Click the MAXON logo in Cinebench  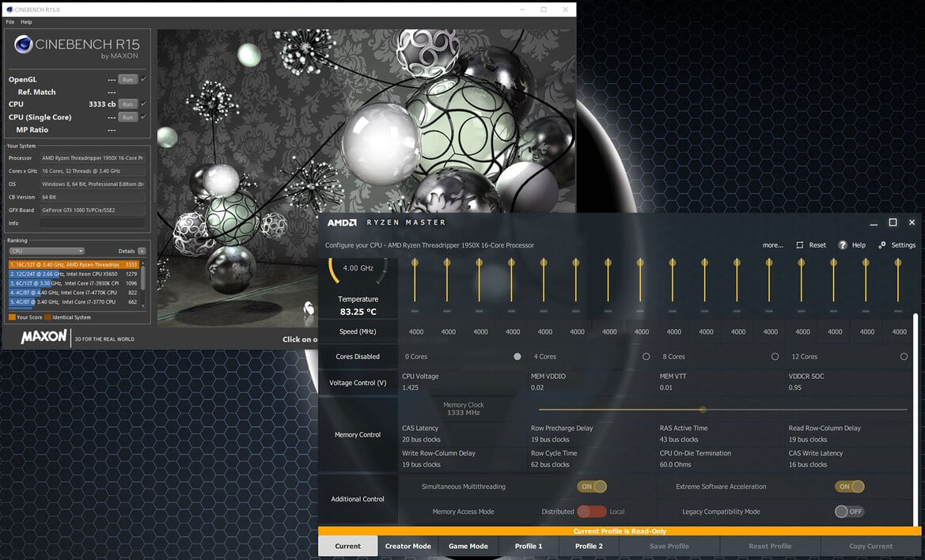click(44, 337)
